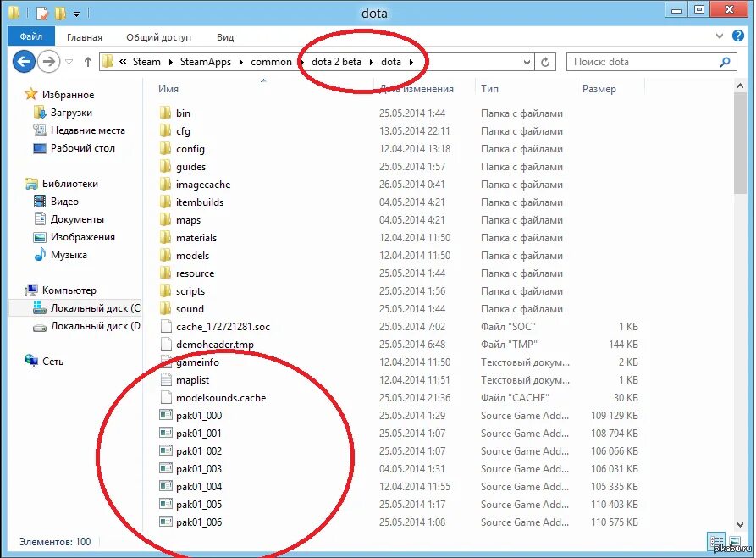The image size is (756, 558).
Task: Sort by the Размер column header
Action: pyautogui.click(x=599, y=89)
